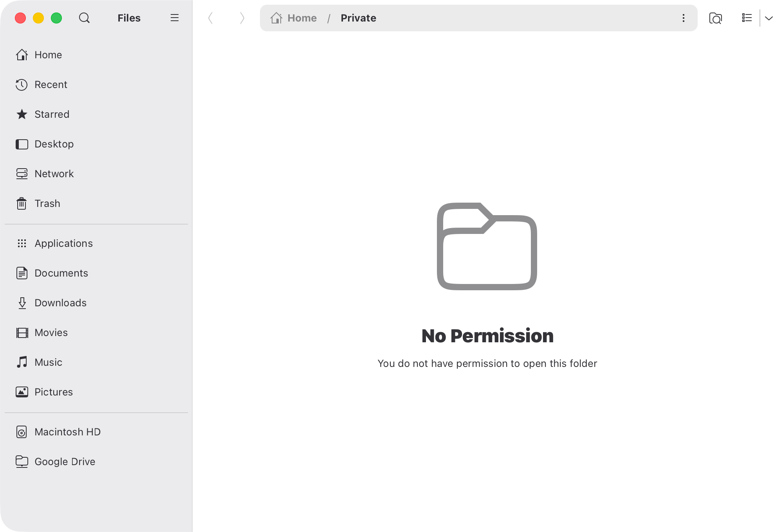Click the Downloads arrow icon
The image size is (783, 532).
pyautogui.click(x=22, y=303)
